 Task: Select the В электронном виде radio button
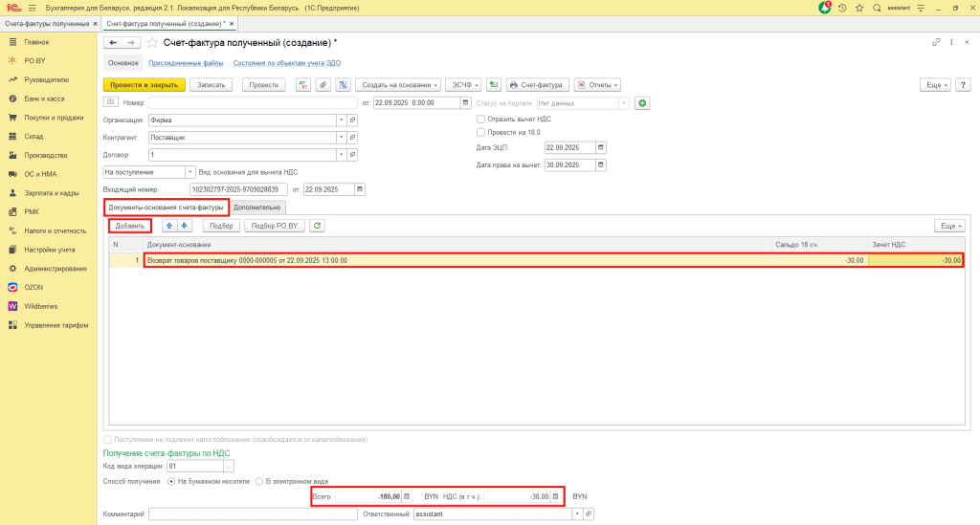pyautogui.click(x=259, y=481)
